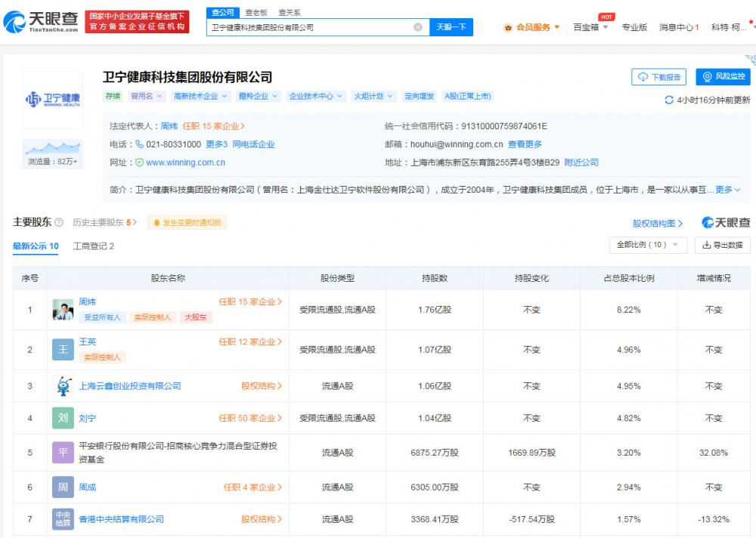Click the 6875.27万股 holding cell
The width and height of the screenshot is (756, 538).
pos(435,453)
